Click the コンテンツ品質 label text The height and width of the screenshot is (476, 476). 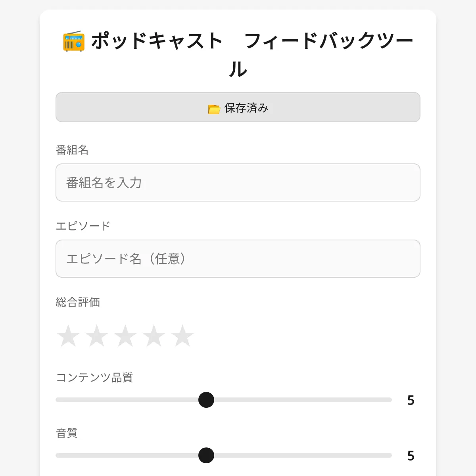click(x=94, y=377)
